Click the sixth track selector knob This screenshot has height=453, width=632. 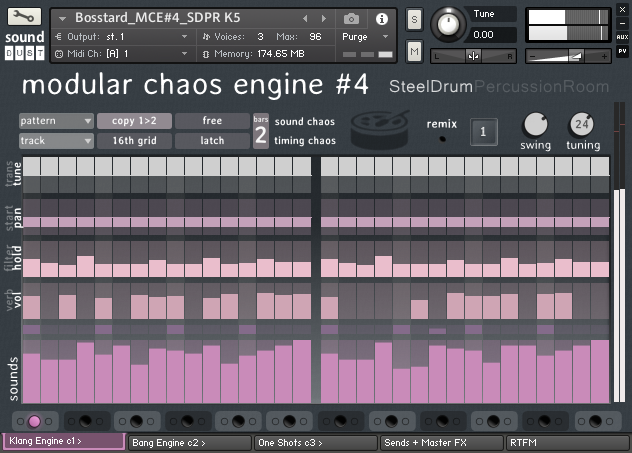(289, 422)
